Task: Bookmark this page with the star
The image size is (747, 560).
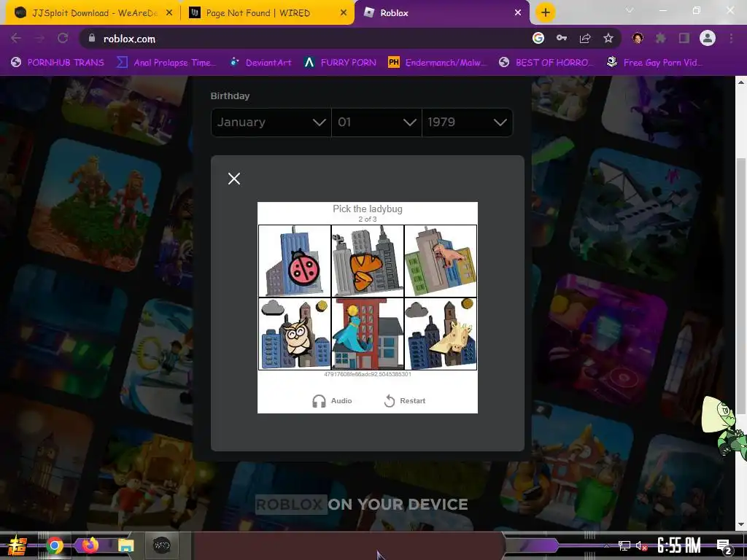Action: 608,39
